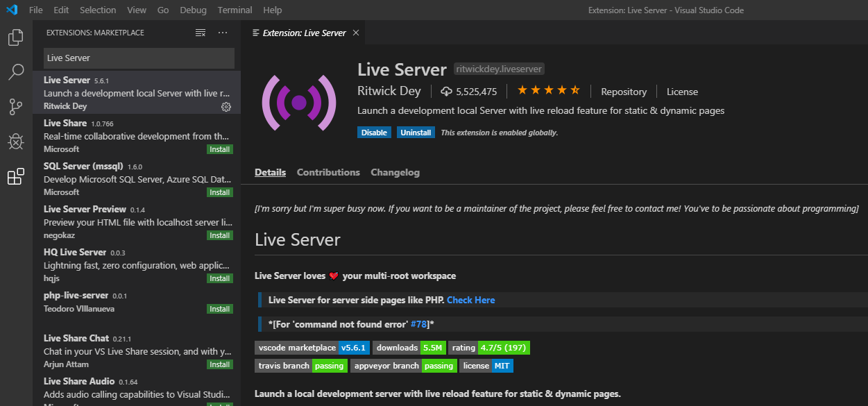Click the Uninstall button for Live Server

416,133
